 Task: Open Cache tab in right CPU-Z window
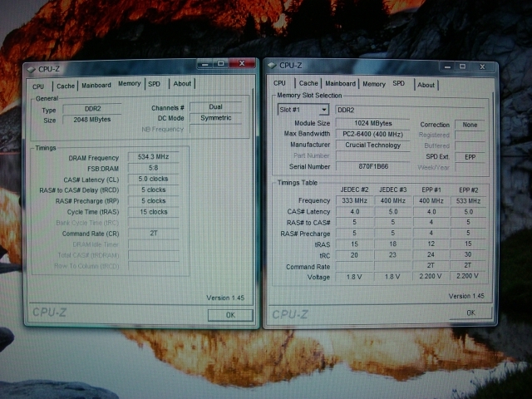point(308,83)
